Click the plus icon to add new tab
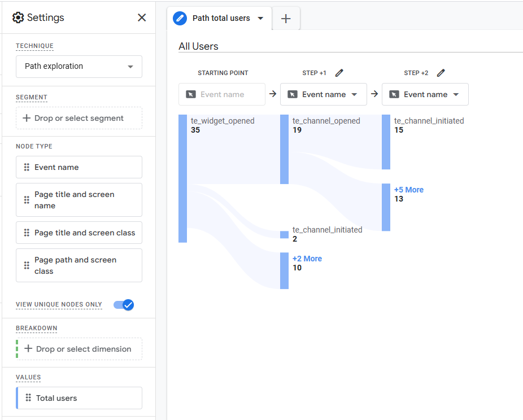523x420 pixels. (x=286, y=19)
